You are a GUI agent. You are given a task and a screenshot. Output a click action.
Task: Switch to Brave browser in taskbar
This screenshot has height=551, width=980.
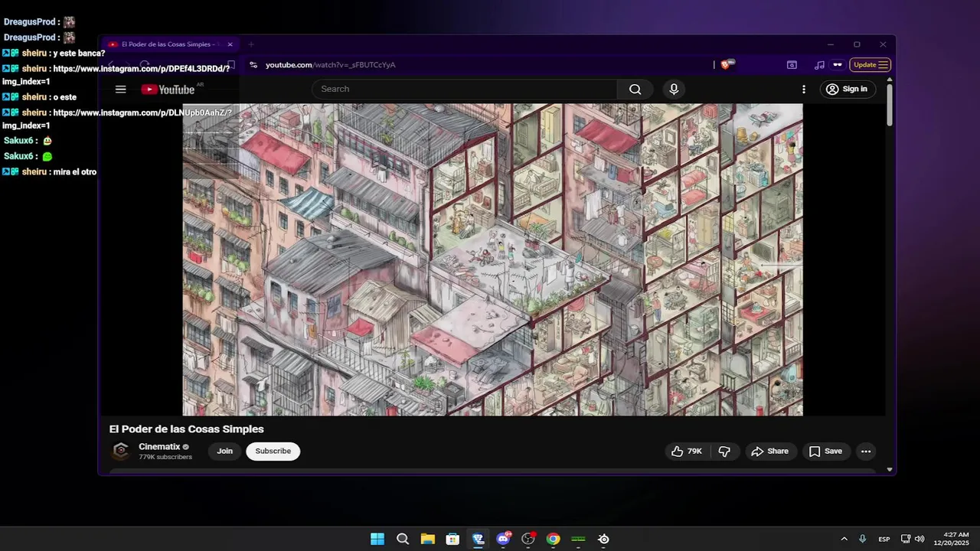[478, 539]
